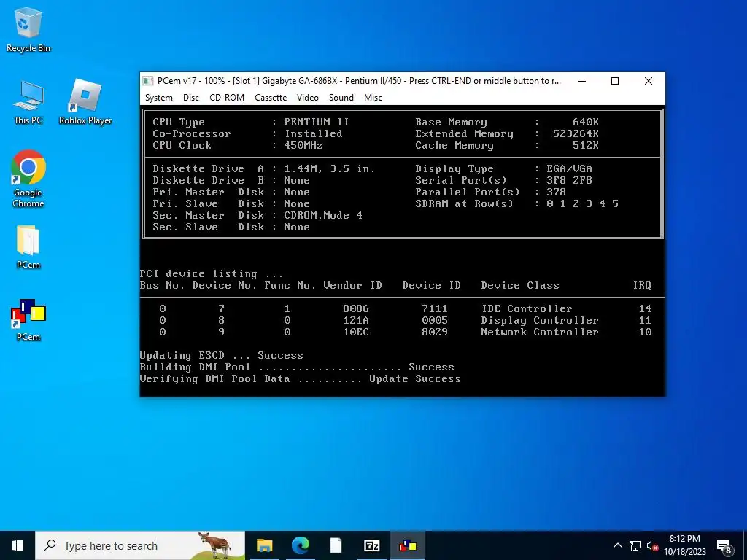The image size is (747, 560).
Task: Click the 'PCI device listing ...' heading
Action: (x=212, y=274)
